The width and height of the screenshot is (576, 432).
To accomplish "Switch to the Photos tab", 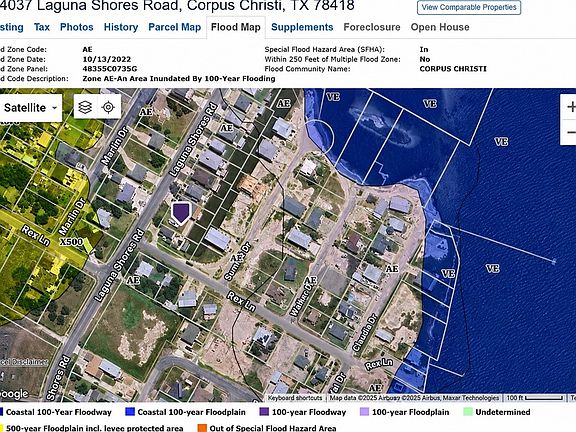I will (76, 27).
